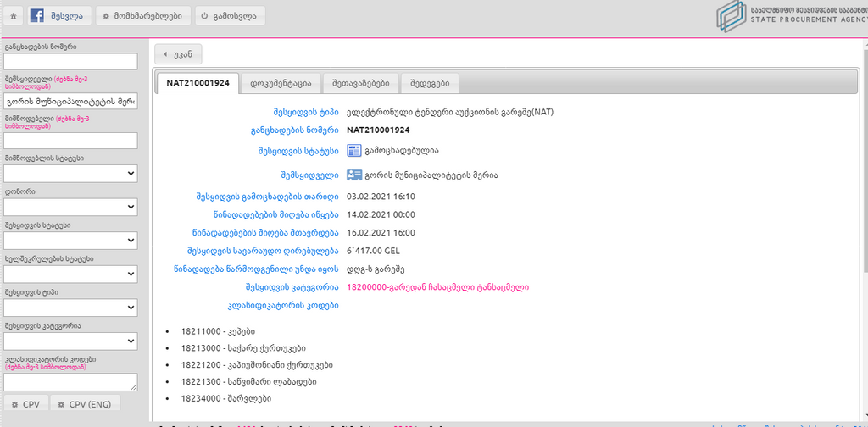Viewport: 868px width, 427px height.
Task: Open the sidebar შესყიდვის ტიპი dropdown
Action: pos(70,308)
